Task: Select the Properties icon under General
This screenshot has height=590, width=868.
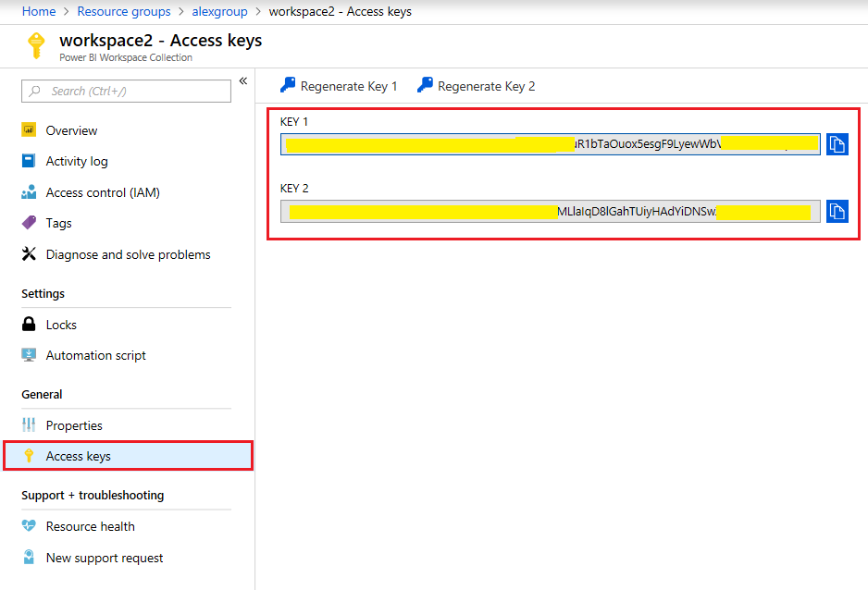Action: click(x=28, y=424)
